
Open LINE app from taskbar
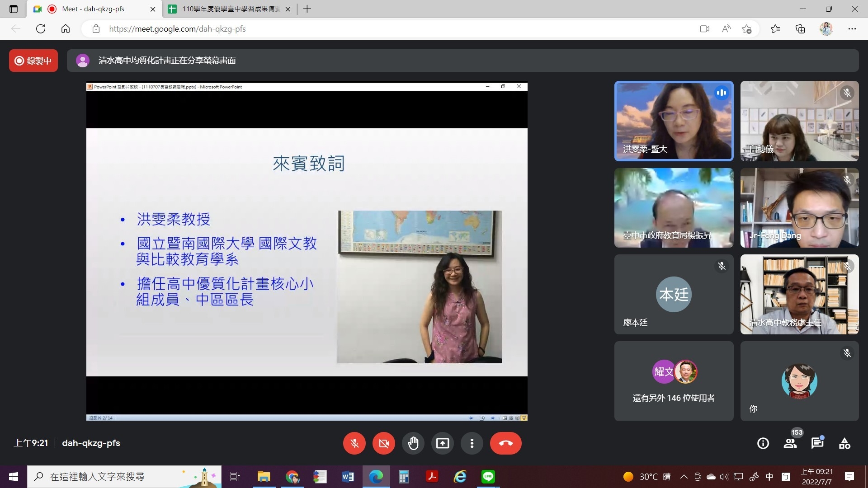point(488,477)
